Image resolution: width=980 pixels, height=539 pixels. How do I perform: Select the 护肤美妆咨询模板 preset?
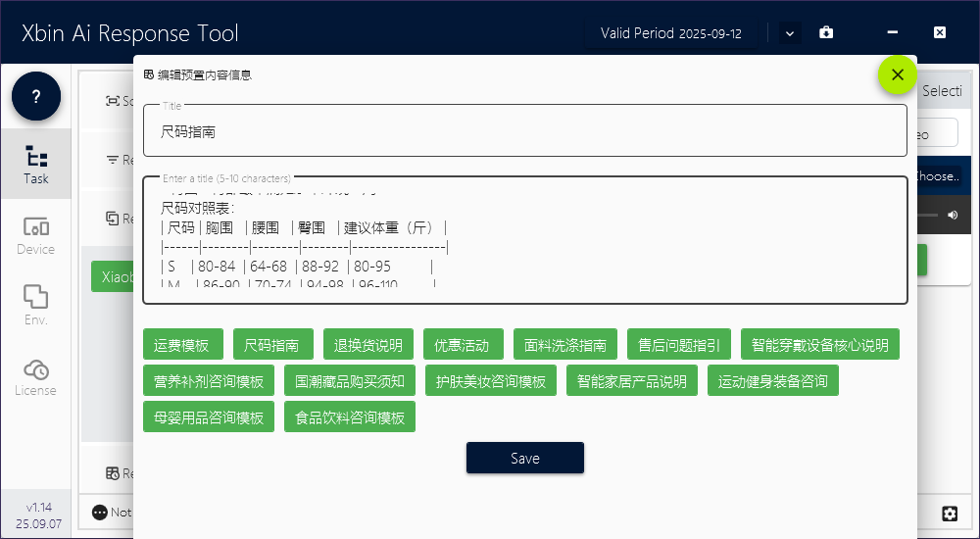[491, 381]
